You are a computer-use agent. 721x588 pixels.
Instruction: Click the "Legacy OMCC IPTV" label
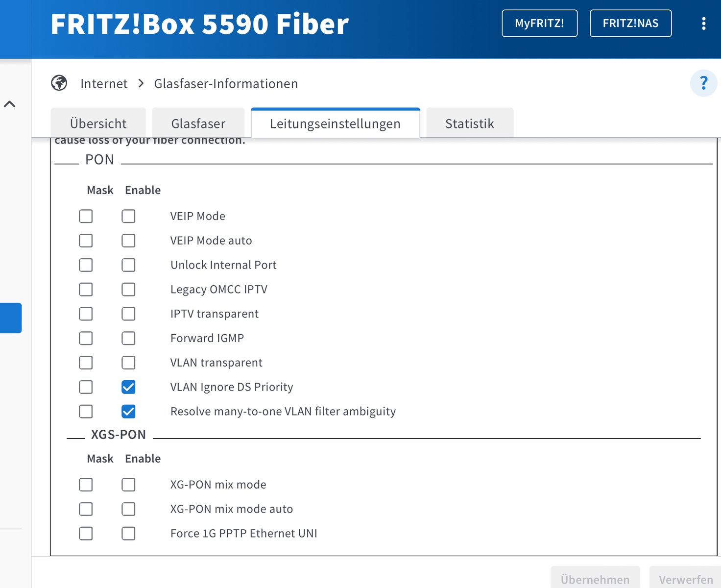click(x=219, y=290)
